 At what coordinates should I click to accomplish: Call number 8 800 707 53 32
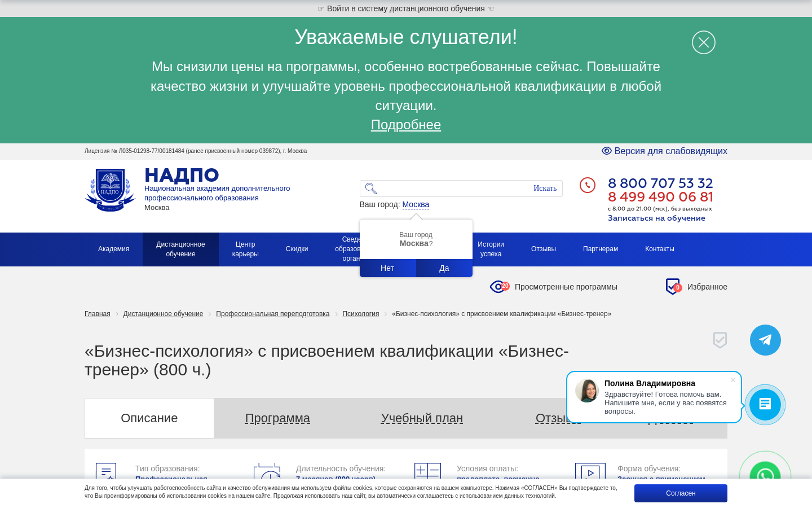(660, 183)
